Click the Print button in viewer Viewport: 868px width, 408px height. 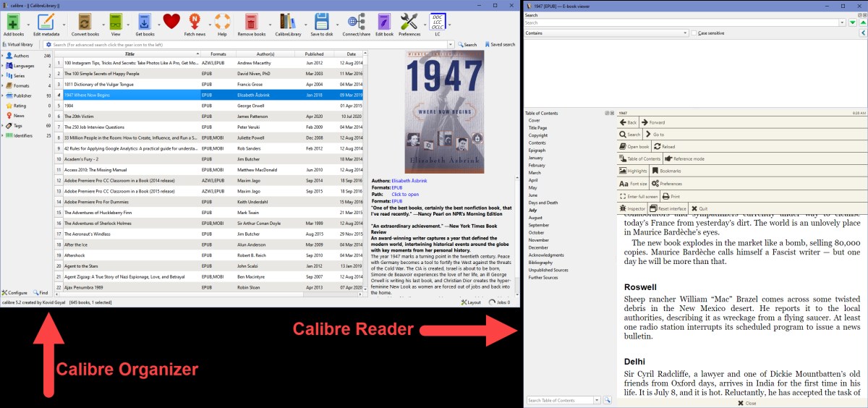(x=671, y=196)
